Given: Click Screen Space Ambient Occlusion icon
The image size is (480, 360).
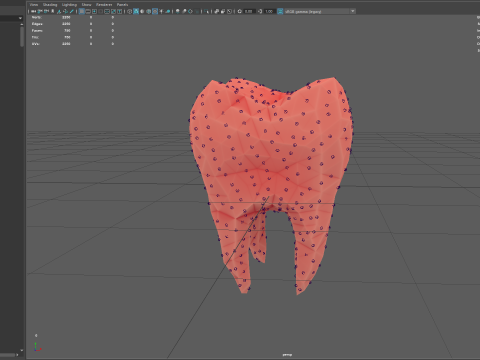Looking at the screenshot, I should (x=177, y=11).
